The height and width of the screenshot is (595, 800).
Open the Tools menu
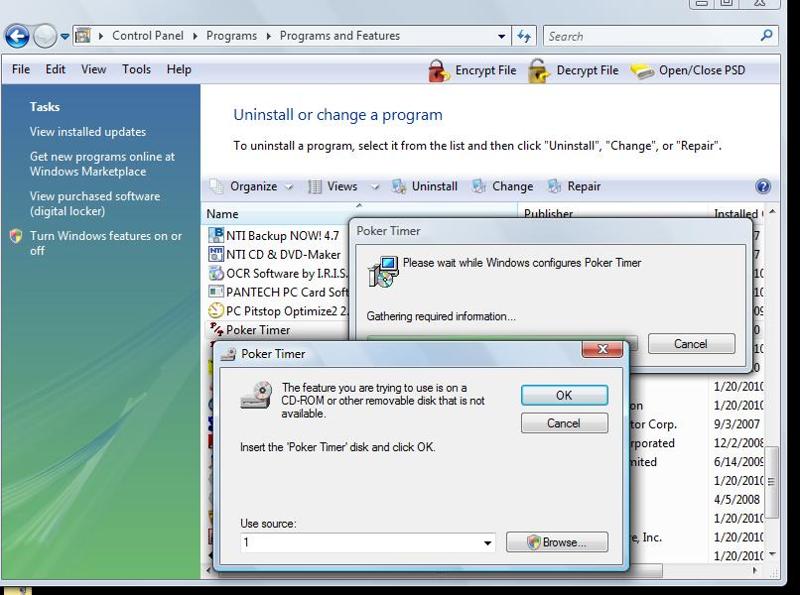click(x=136, y=69)
